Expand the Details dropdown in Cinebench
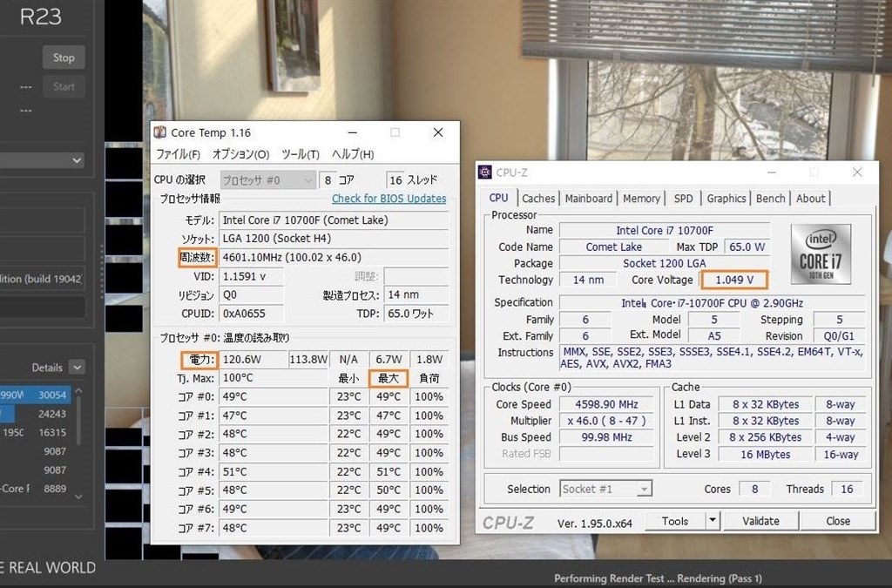Image resolution: width=892 pixels, height=588 pixels. [77, 368]
